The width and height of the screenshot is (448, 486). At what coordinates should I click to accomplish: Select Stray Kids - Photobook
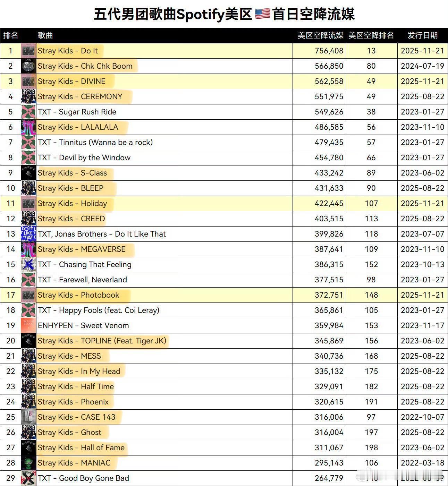[x=78, y=295]
